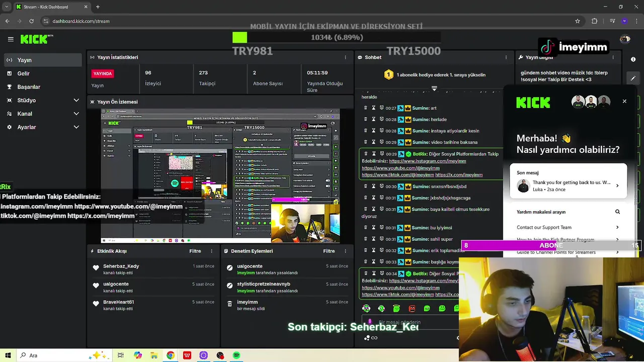Delete Sumine's message 'art'
644x362 pixels.
(366, 108)
